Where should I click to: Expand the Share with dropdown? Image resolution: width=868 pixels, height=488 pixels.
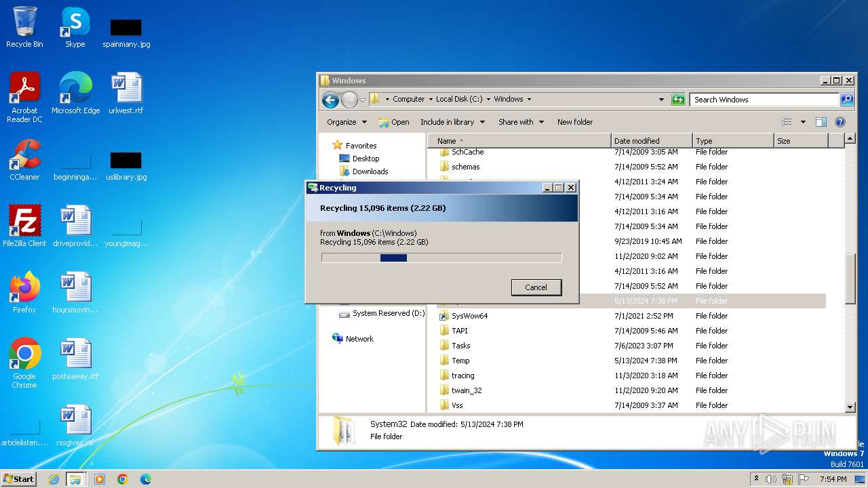[521, 122]
